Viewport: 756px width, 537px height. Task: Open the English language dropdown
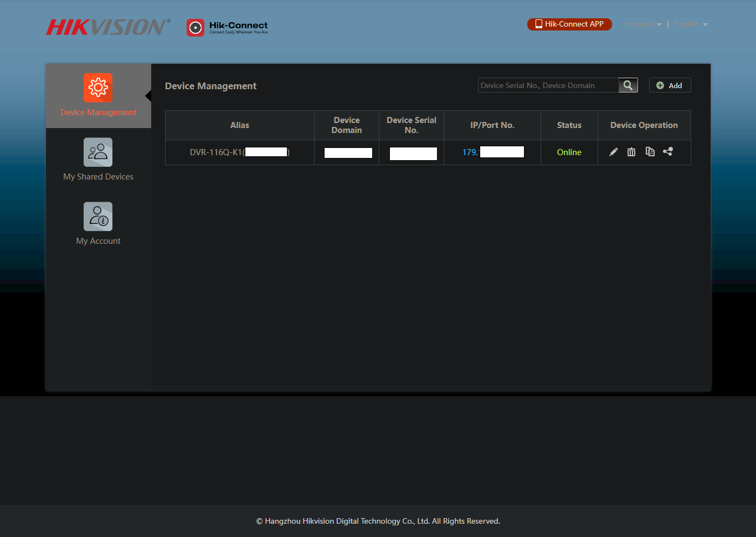tap(691, 24)
